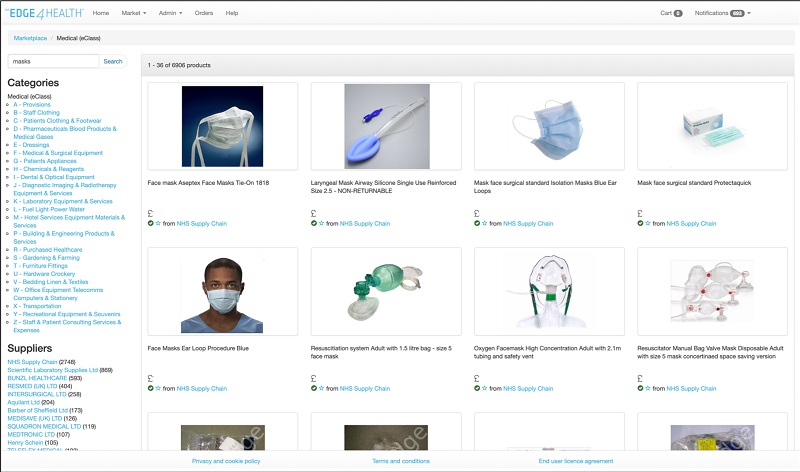Viewport: 800px width, 472px height.
Task: Select category T - Furniture Fittings
Action: click(x=40, y=266)
